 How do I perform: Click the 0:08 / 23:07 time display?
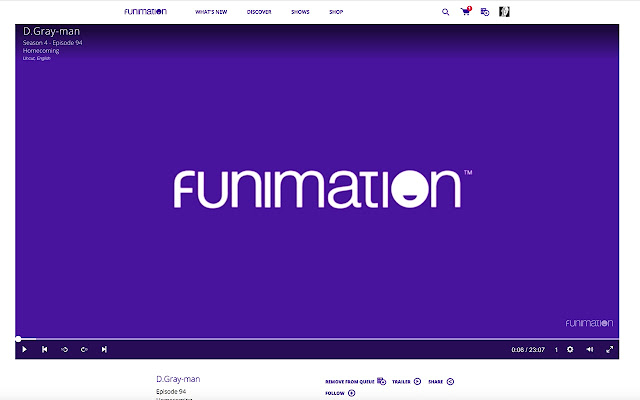(x=528, y=350)
